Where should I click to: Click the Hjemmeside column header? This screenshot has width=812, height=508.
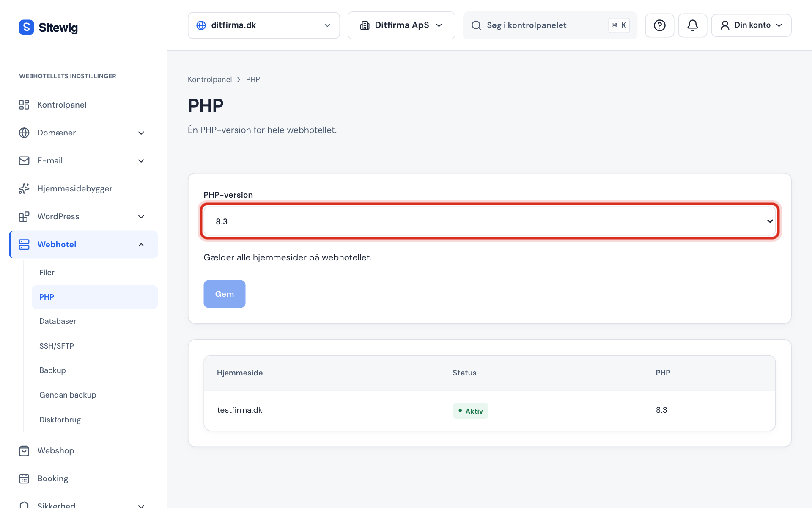240,373
